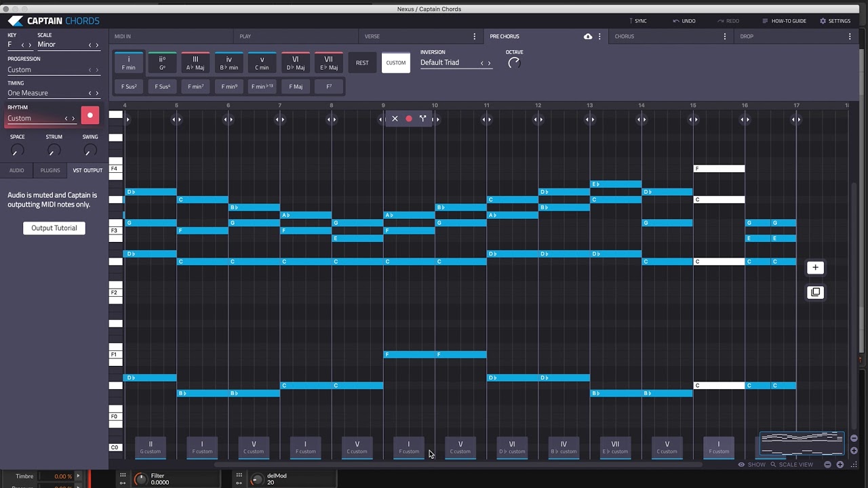Screen dimensions: 868x488
Task: Switch to the Plugins tab
Action: click(50, 170)
